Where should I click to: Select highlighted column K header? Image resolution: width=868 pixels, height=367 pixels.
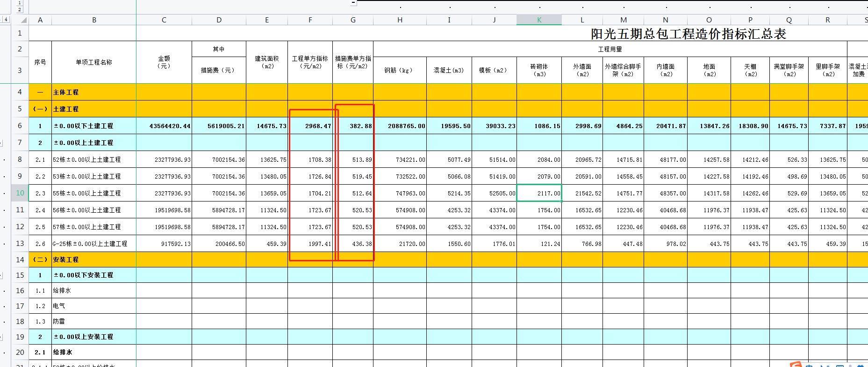pyautogui.click(x=539, y=20)
